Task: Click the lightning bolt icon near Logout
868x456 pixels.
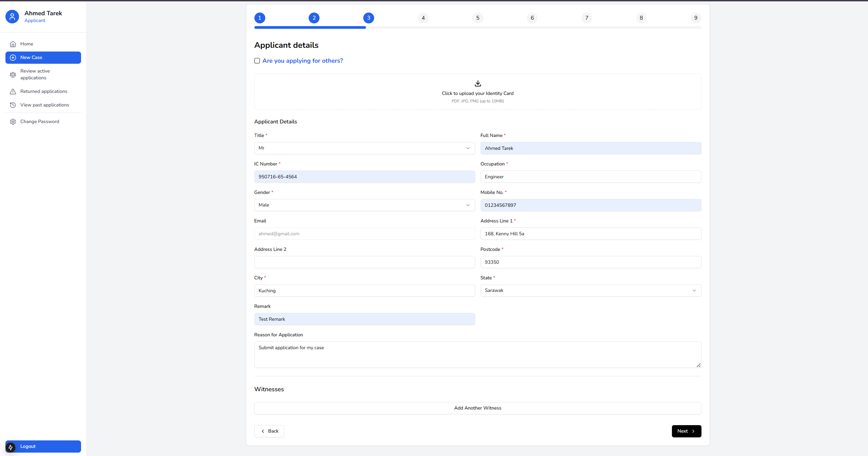Action: (11, 448)
